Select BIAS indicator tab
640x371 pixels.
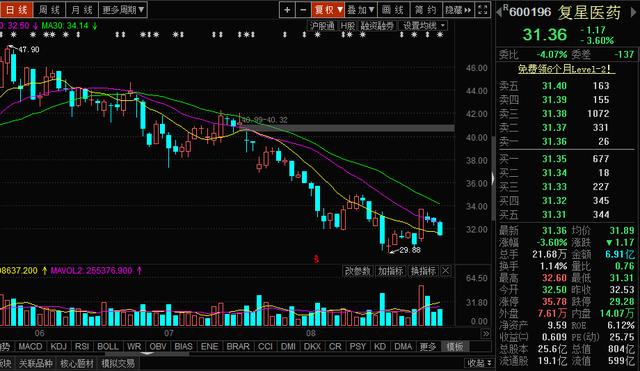(183, 347)
